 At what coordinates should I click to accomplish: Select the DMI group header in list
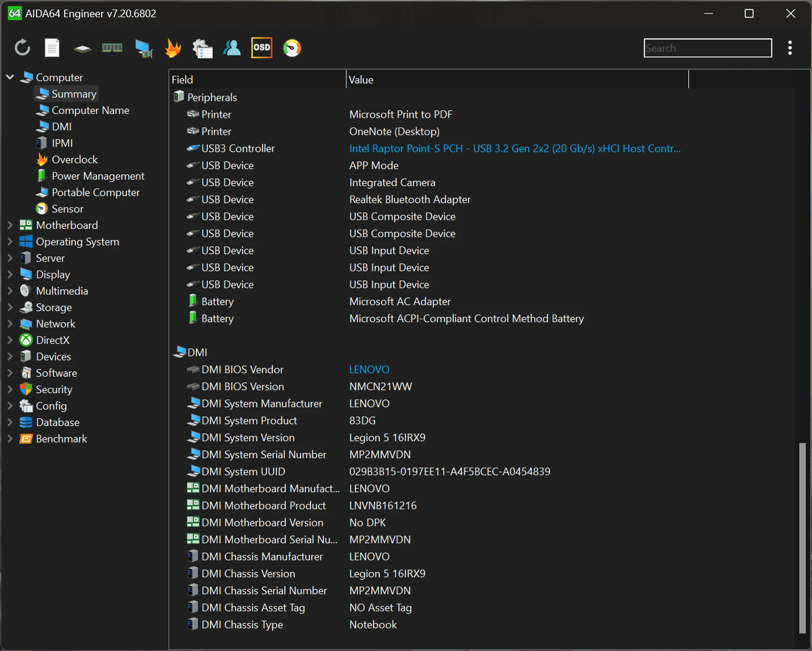point(481,352)
